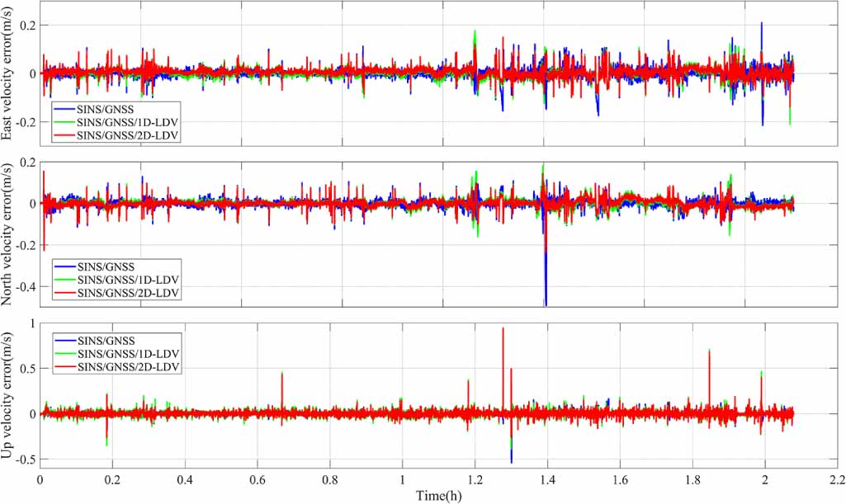Viewport: 846px width, 504px height.
Task: Click blue line swatch in North velocity legend
Action: (65, 266)
